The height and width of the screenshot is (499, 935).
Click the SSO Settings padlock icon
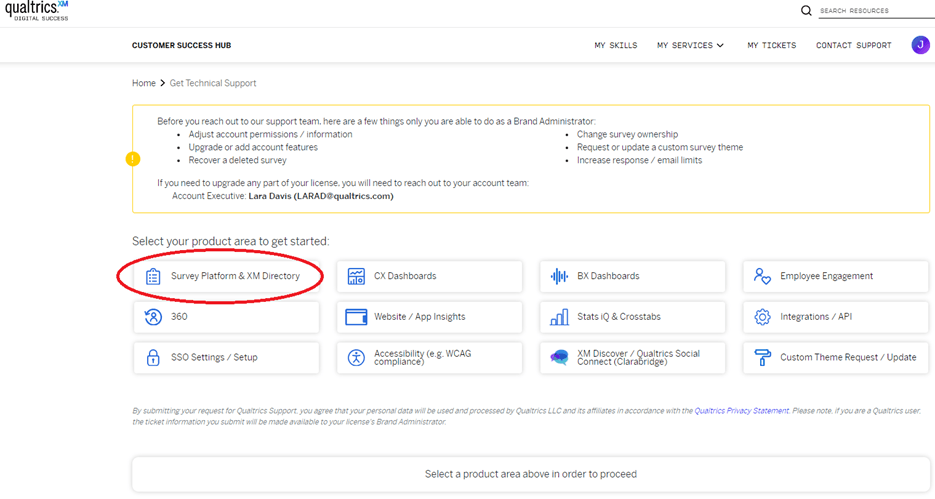(x=153, y=357)
